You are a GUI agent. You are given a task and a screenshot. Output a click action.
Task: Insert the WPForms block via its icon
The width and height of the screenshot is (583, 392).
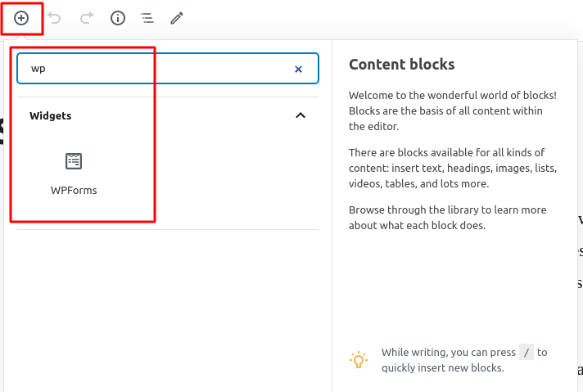pos(74,161)
